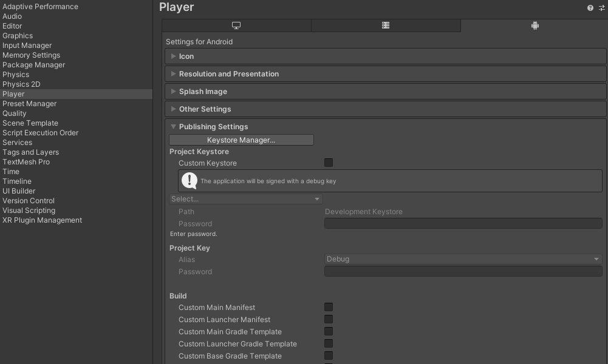
Task: Open the keystore Select dropdown
Action: 245,199
